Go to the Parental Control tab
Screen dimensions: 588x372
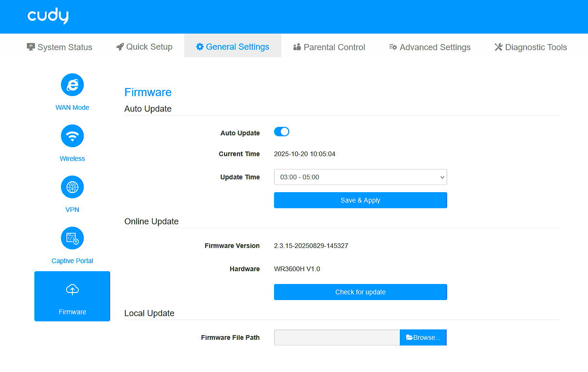coord(329,47)
